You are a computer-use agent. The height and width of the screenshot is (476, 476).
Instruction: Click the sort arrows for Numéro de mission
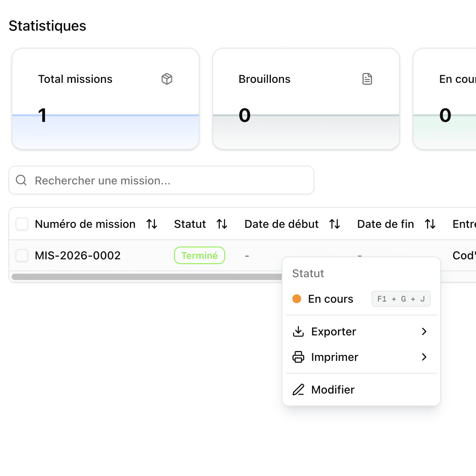[152, 224]
